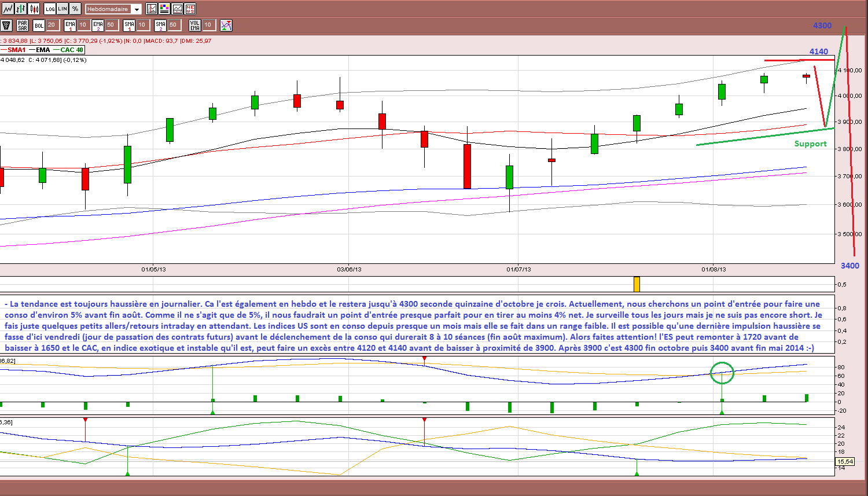Toggle the Bollinger bands BOL indicator

click(x=39, y=25)
